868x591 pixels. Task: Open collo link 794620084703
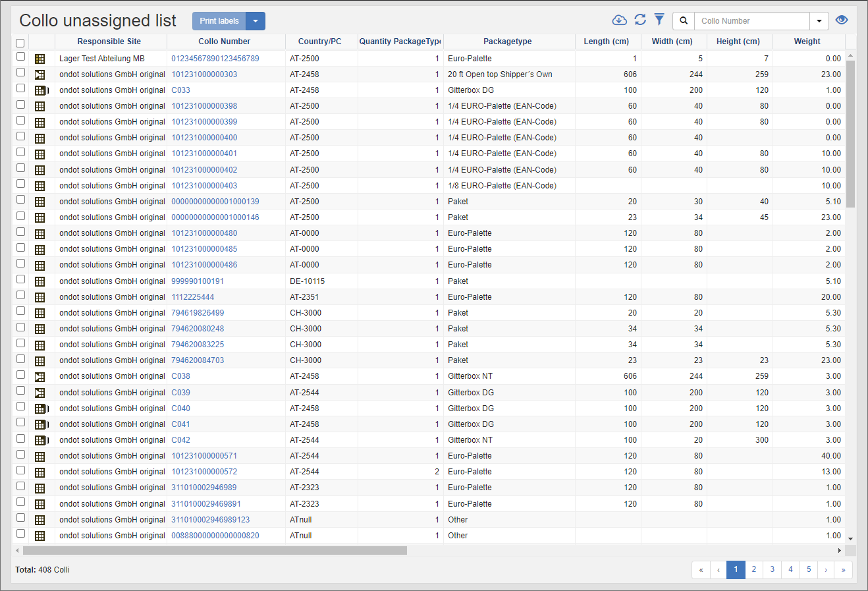[x=198, y=360]
